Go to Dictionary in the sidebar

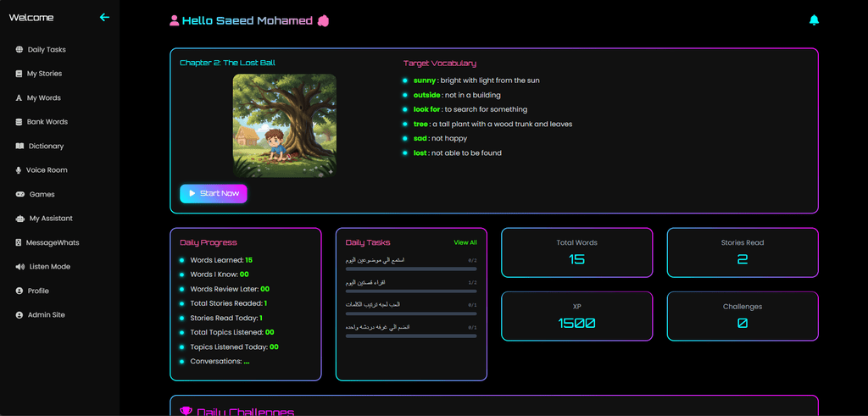click(46, 147)
